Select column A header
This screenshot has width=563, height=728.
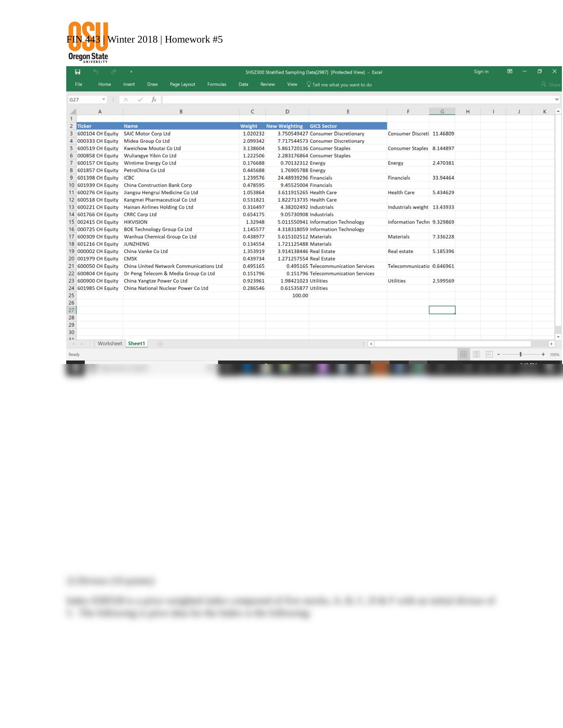[100, 112]
